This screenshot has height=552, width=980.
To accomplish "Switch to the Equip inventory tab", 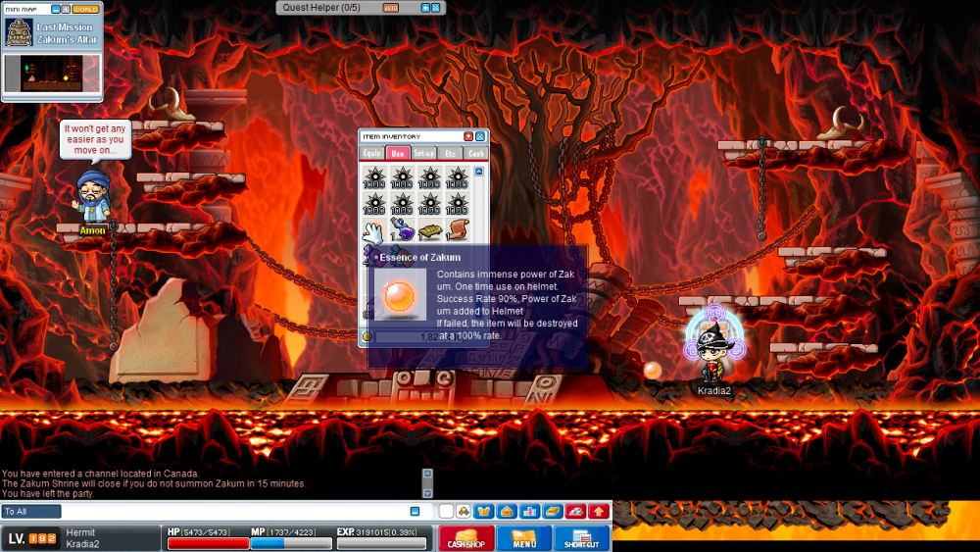I will (x=372, y=153).
